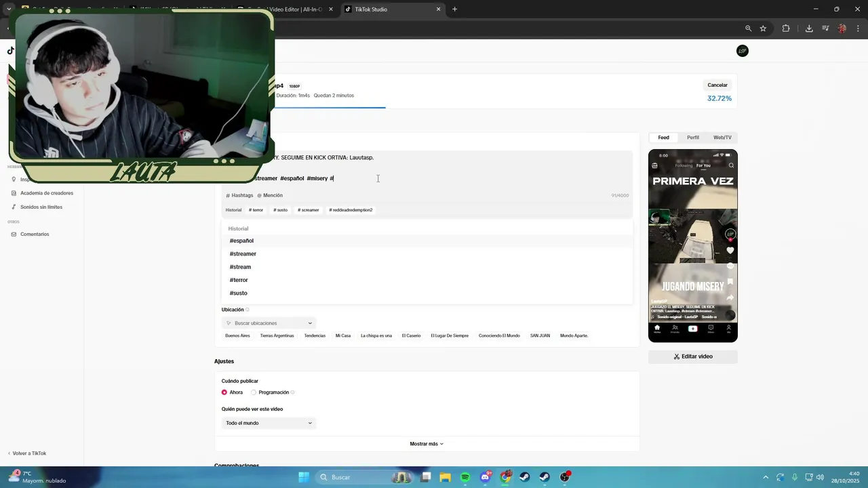Click the # reddeadredemption2 history chip
This screenshot has width=868, height=488.
(351, 210)
